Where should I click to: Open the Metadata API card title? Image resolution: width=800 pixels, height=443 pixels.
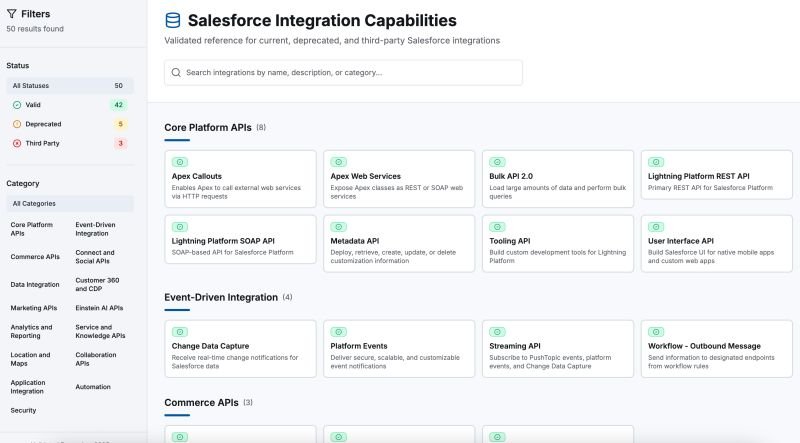coord(355,241)
